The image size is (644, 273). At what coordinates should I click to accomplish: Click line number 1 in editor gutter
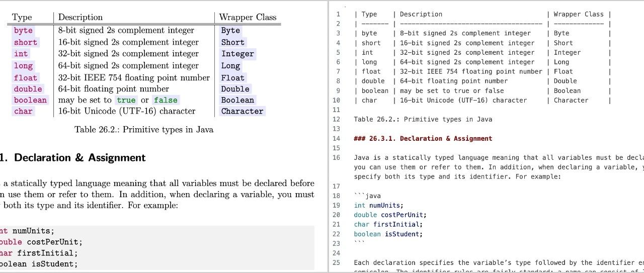tap(338, 14)
